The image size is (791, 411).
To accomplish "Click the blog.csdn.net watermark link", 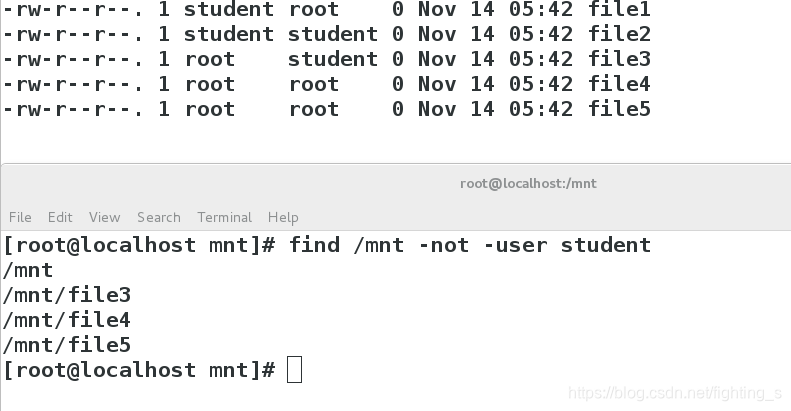I will click(675, 393).
